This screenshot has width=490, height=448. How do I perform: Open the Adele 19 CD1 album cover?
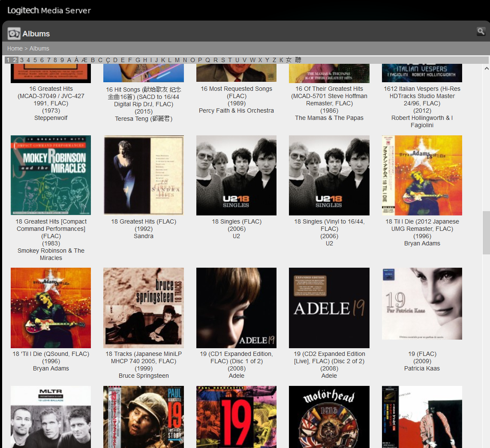(236, 308)
